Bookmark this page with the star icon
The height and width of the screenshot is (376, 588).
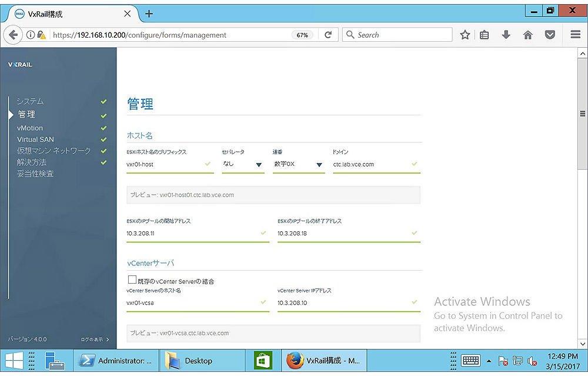(465, 35)
